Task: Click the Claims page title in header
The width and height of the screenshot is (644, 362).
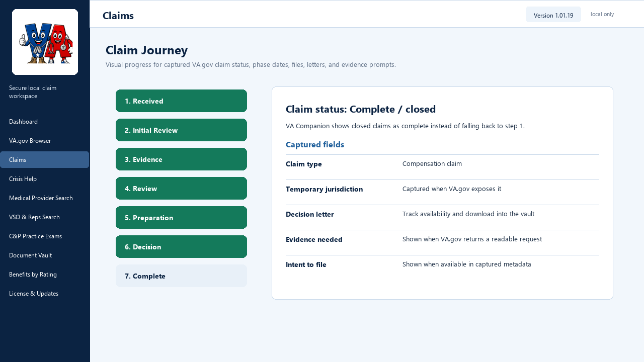Action: (x=118, y=16)
